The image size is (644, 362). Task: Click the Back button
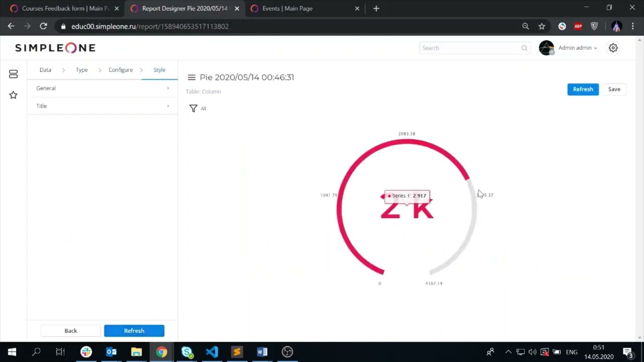(70, 331)
